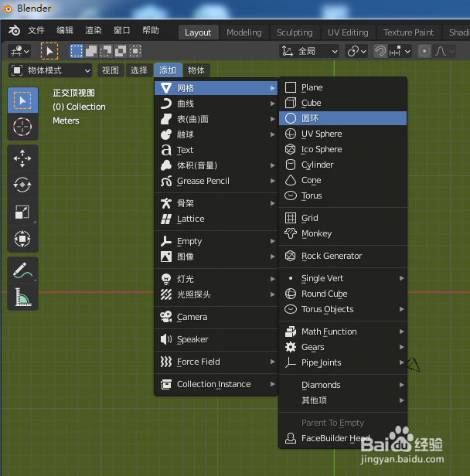Add a Speaker object
Viewport: 470px width, 476px height.
(x=216, y=339)
